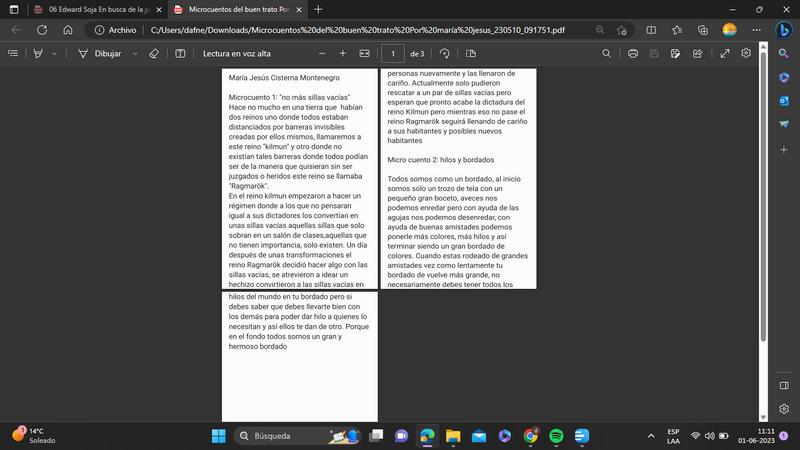Click the Add text tool beside the eraser

pyautogui.click(x=180, y=53)
